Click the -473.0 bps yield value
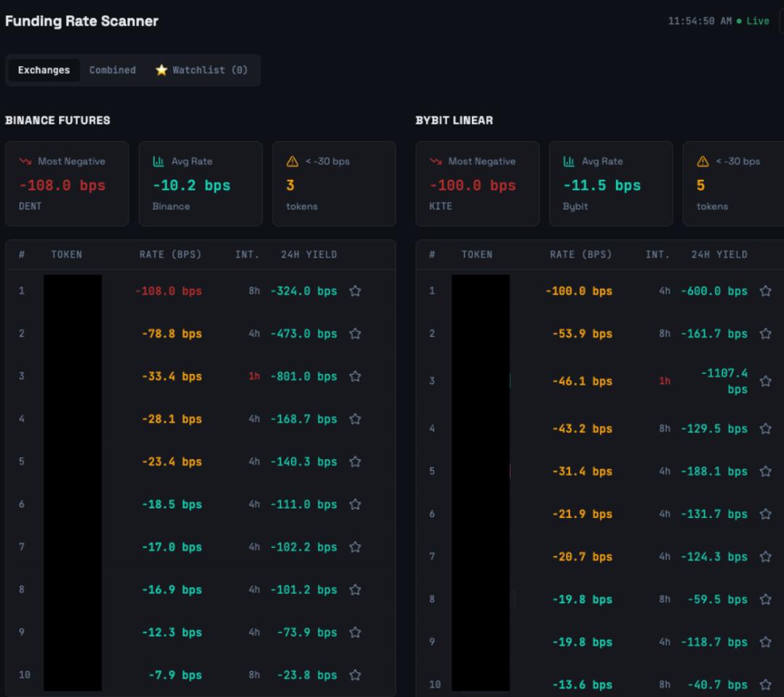 coord(303,333)
